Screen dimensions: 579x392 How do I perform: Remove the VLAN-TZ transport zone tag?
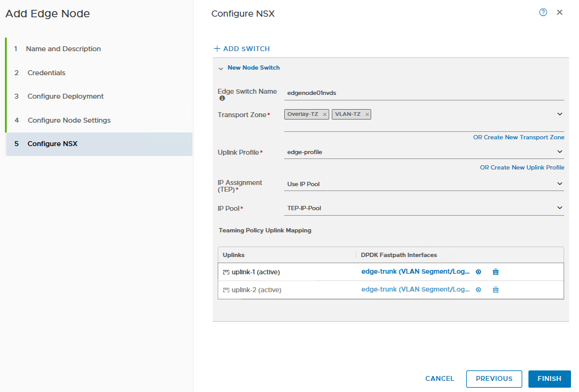pos(367,115)
